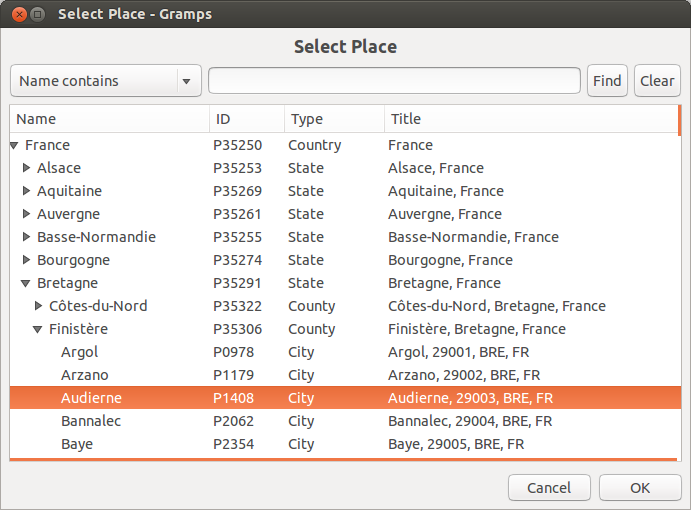This screenshot has height=510, width=691.
Task: Click title 'Bannalec, 29004, BRE, FR'
Action: pyautogui.click(x=470, y=421)
